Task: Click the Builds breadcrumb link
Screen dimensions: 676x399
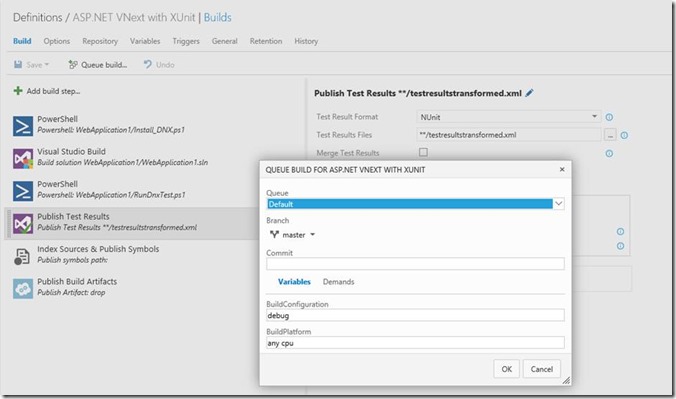Action: tap(217, 17)
